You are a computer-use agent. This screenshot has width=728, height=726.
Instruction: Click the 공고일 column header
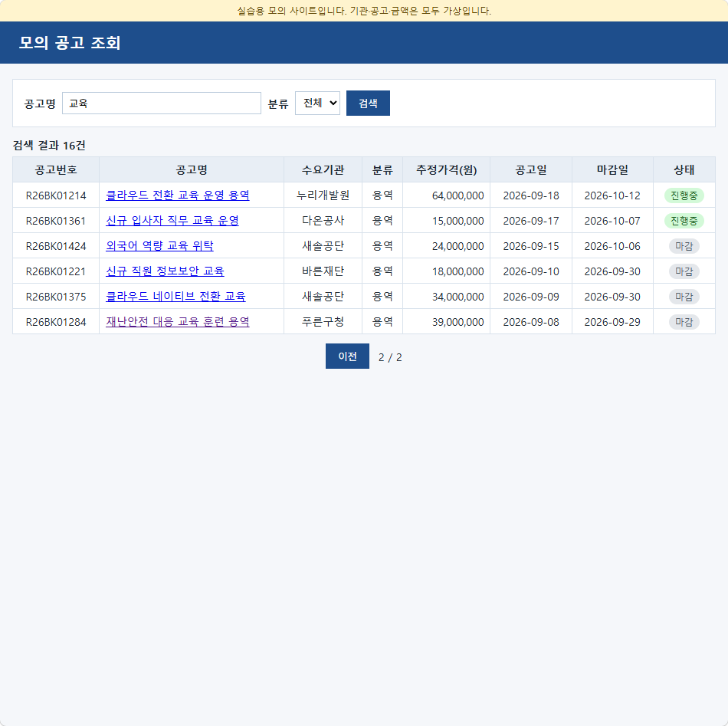coord(531,170)
